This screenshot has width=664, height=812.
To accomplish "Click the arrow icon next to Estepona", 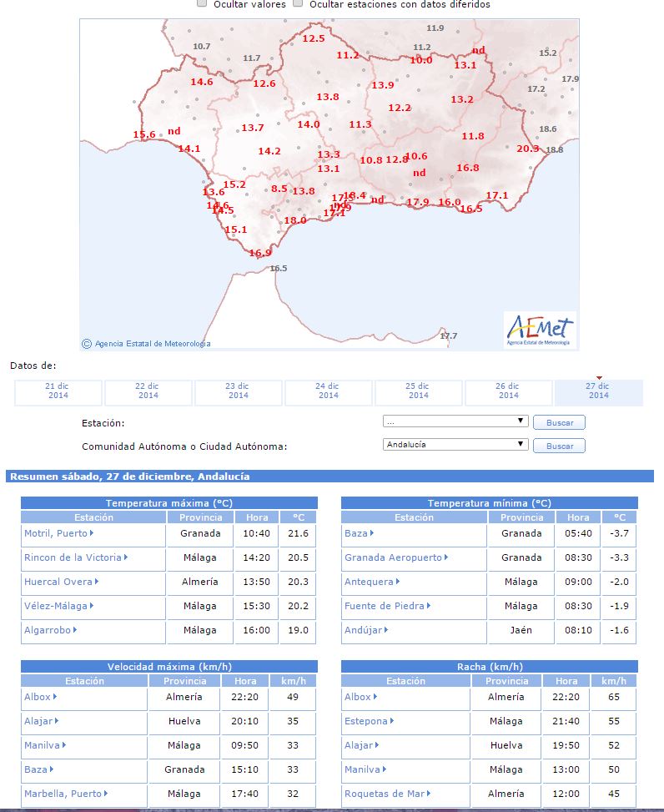I will [393, 721].
